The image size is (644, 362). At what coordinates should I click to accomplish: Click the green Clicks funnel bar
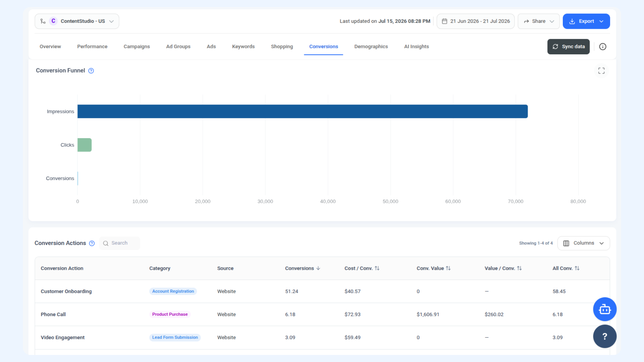pyautogui.click(x=85, y=145)
